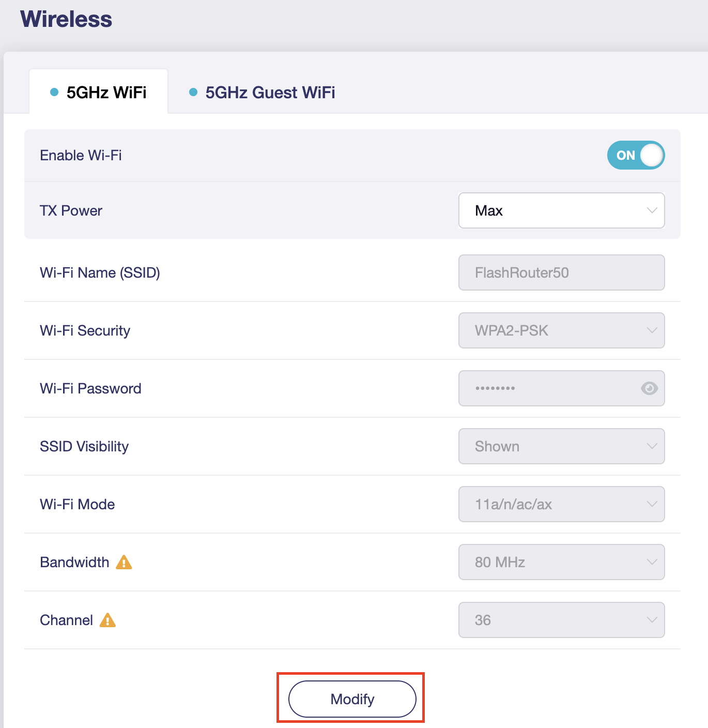Select the 5GHz WiFi tab
This screenshot has width=708, height=728.
coord(106,93)
